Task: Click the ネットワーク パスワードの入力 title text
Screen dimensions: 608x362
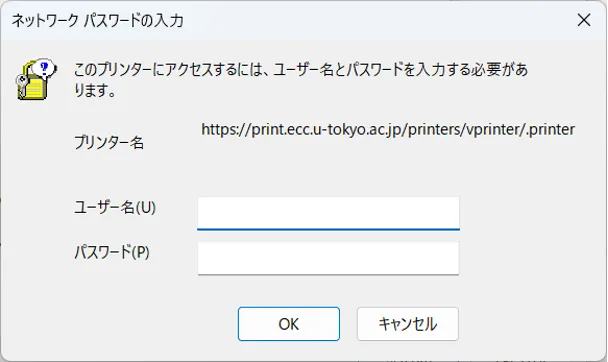Action: pos(98,20)
